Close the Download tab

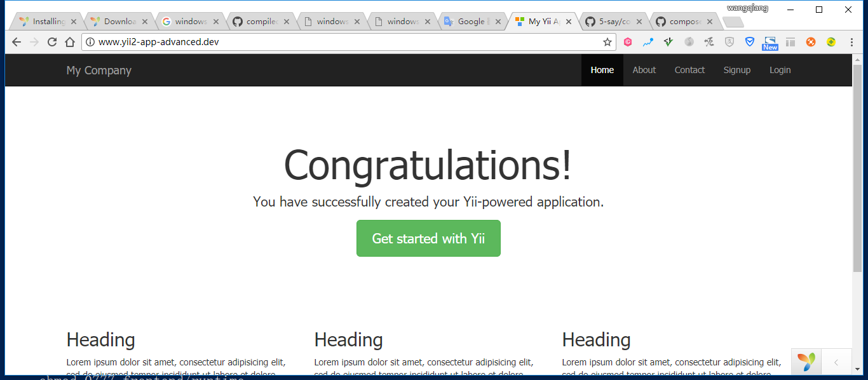pos(145,22)
